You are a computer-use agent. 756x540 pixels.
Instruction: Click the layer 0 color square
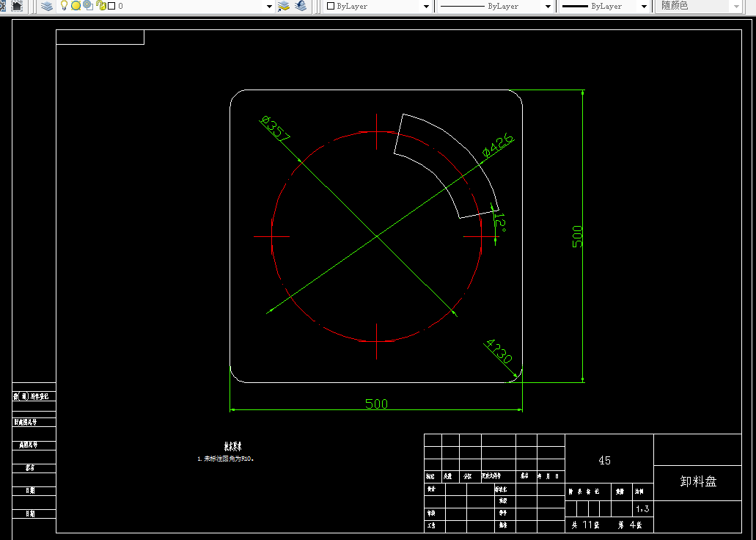coord(111,7)
